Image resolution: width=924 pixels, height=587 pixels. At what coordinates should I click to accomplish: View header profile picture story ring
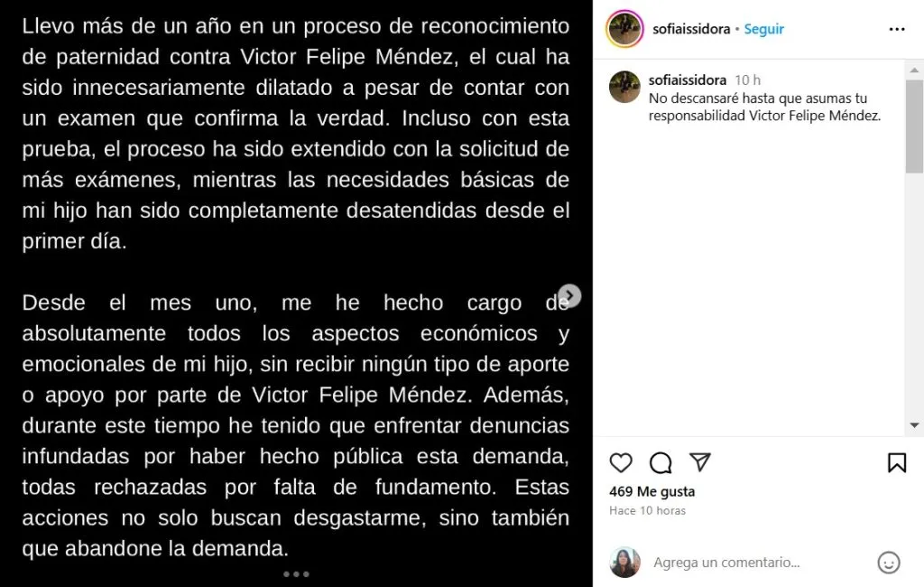pos(624,29)
